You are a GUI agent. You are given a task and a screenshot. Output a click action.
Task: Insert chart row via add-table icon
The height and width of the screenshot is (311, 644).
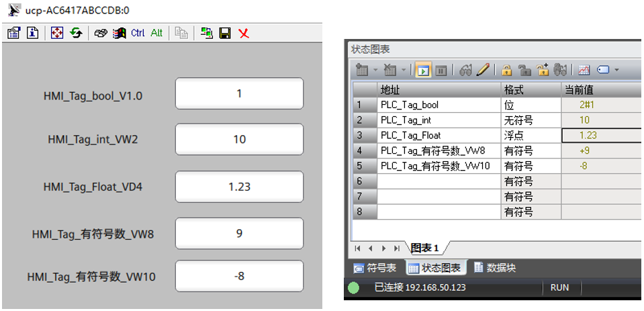362,71
